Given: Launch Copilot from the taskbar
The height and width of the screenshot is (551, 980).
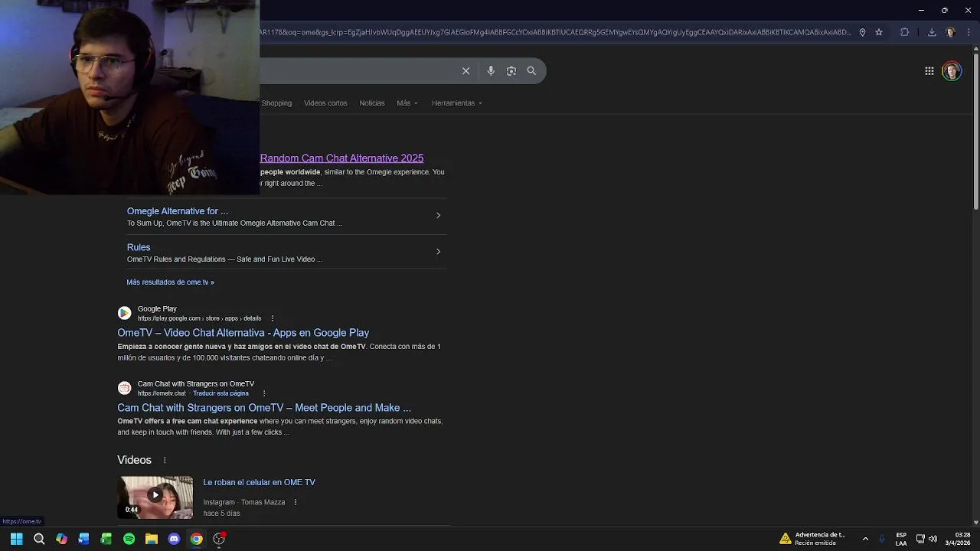Looking at the screenshot, I should (61, 539).
